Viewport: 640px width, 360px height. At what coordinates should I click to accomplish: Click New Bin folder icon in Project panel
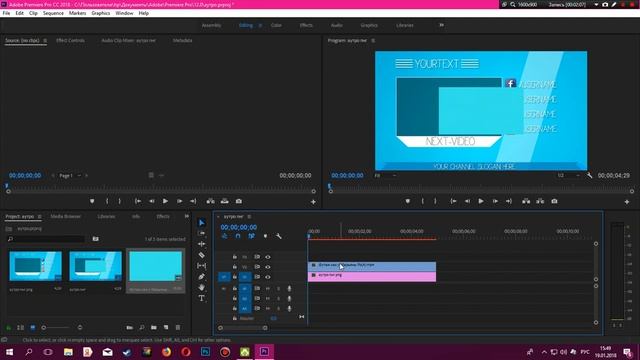point(153,327)
